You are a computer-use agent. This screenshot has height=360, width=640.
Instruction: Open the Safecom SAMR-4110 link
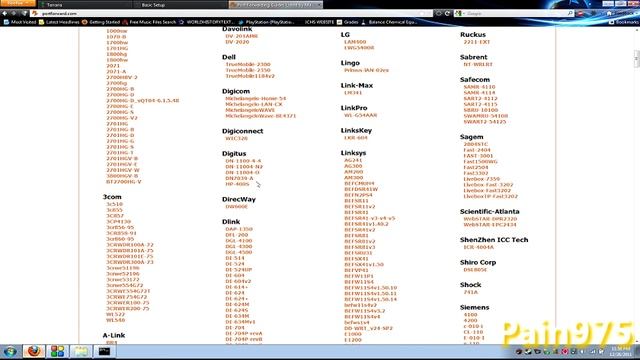(x=479, y=87)
